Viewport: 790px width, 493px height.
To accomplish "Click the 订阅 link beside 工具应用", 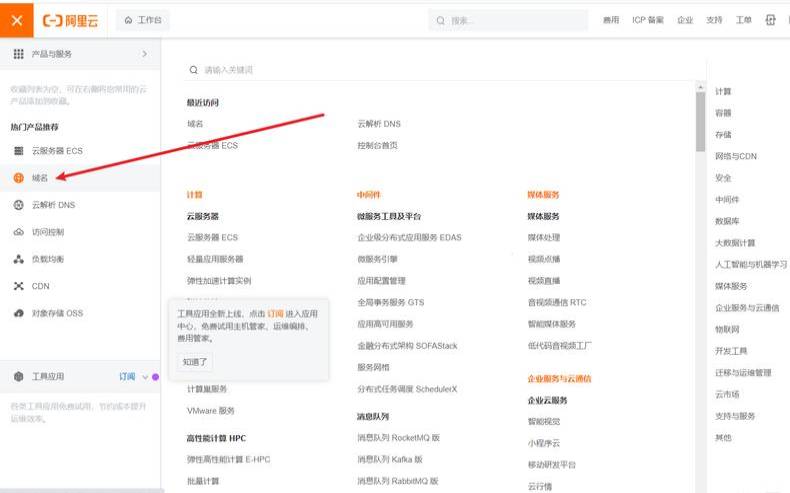I will [127, 376].
